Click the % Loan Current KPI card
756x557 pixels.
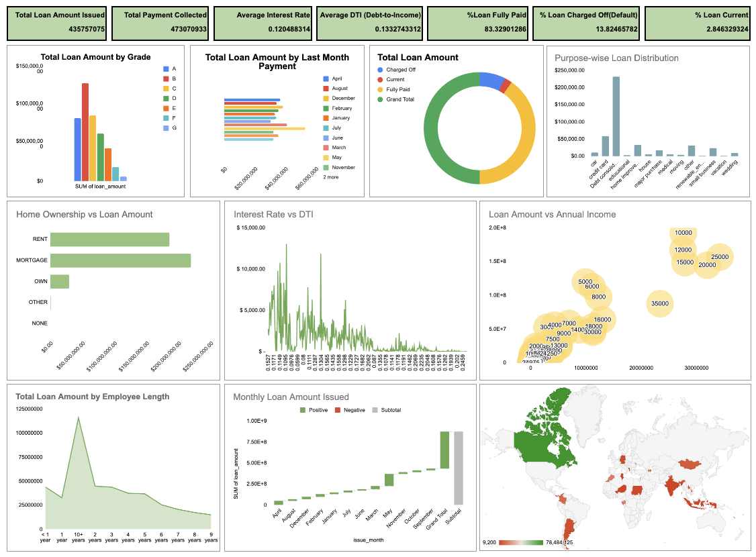click(698, 22)
